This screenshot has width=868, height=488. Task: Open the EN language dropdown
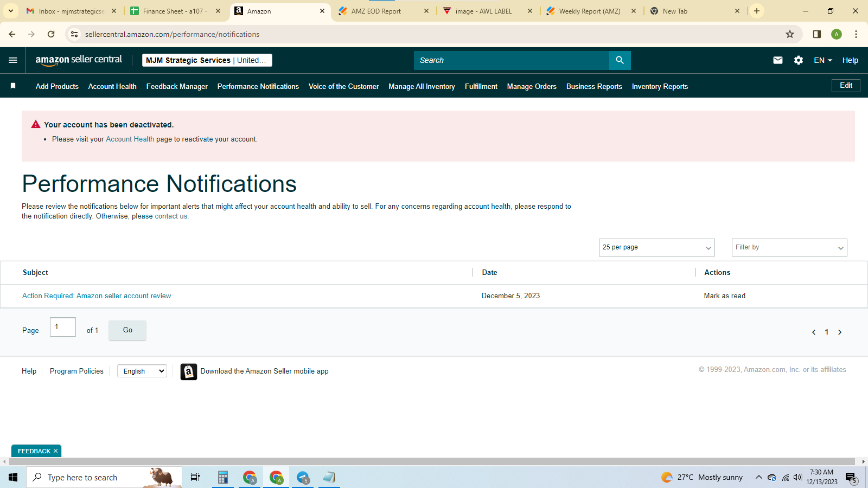(x=822, y=60)
